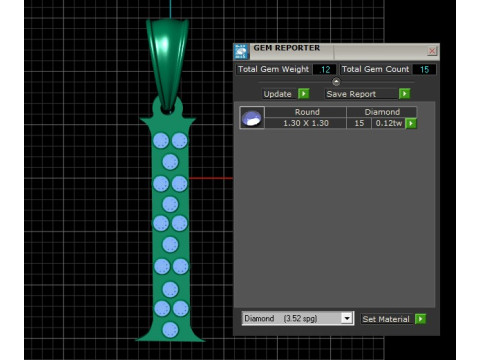Click the Gem Reporter logo icon
Image resolution: width=480 pixels, height=360 pixels.
click(x=241, y=51)
